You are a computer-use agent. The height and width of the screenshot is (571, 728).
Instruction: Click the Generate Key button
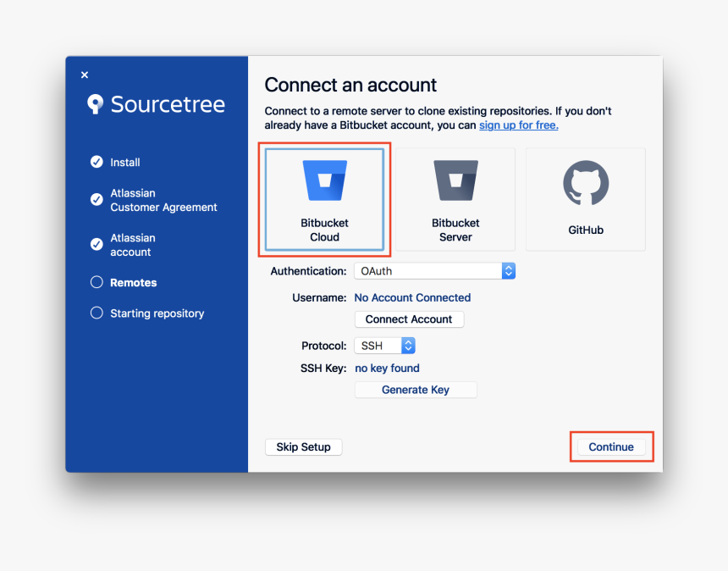click(x=416, y=390)
